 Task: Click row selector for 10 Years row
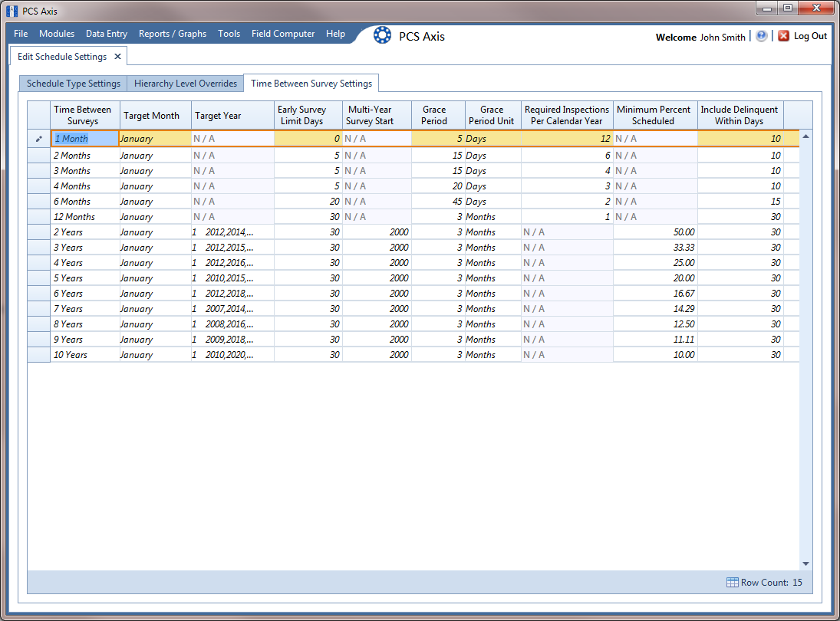click(x=38, y=355)
